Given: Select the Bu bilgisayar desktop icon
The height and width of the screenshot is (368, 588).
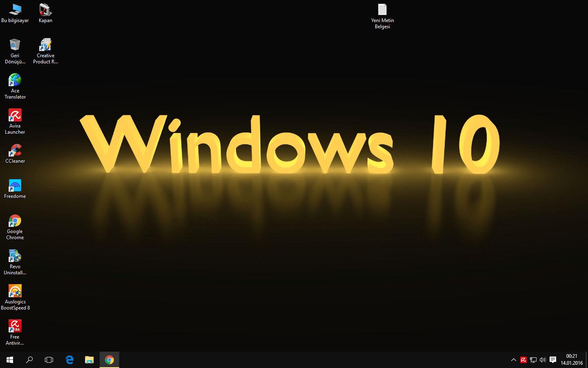Looking at the screenshot, I should click(15, 13).
